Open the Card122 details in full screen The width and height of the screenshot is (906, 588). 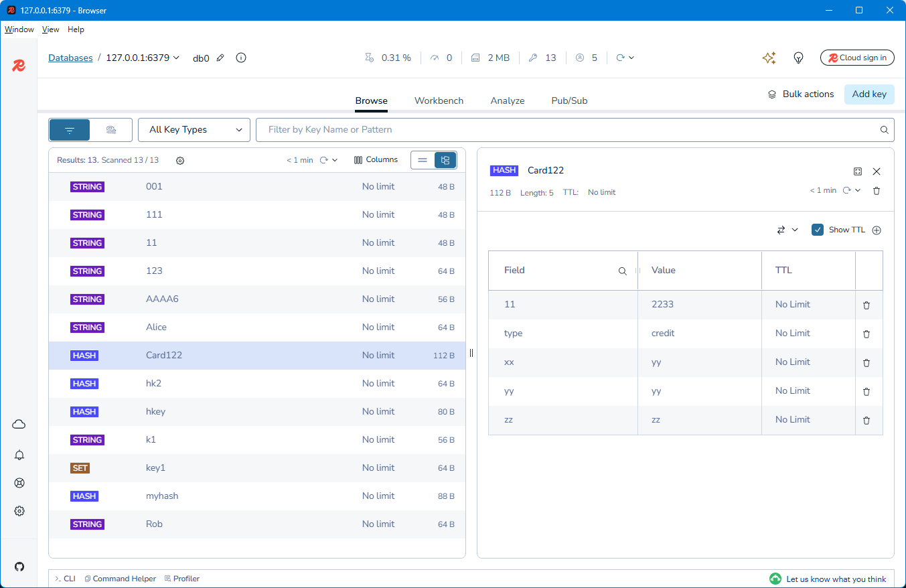click(858, 171)
